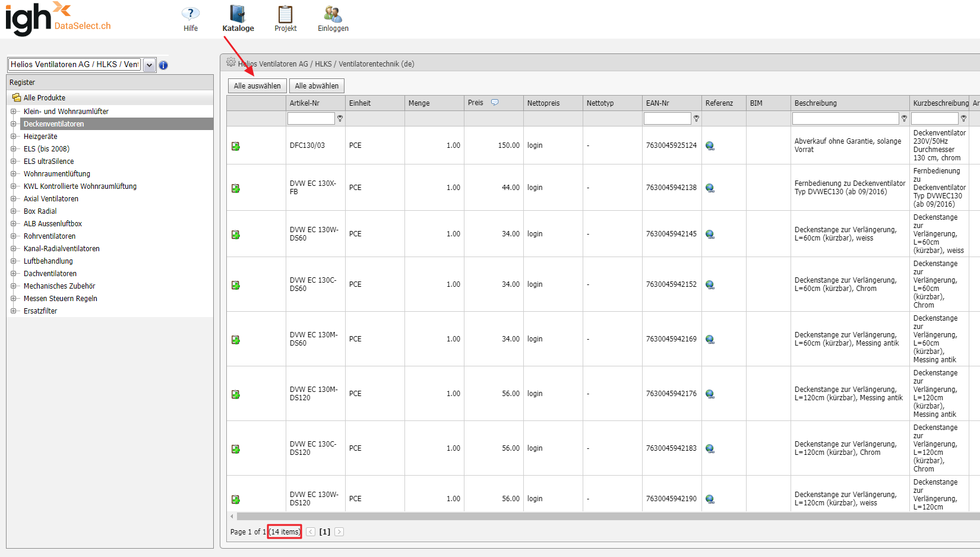This screenshot has width=980, height=557.
Task: Add article DVW EC 130M-DS60 via green icon
Action: tap(236, 340)
